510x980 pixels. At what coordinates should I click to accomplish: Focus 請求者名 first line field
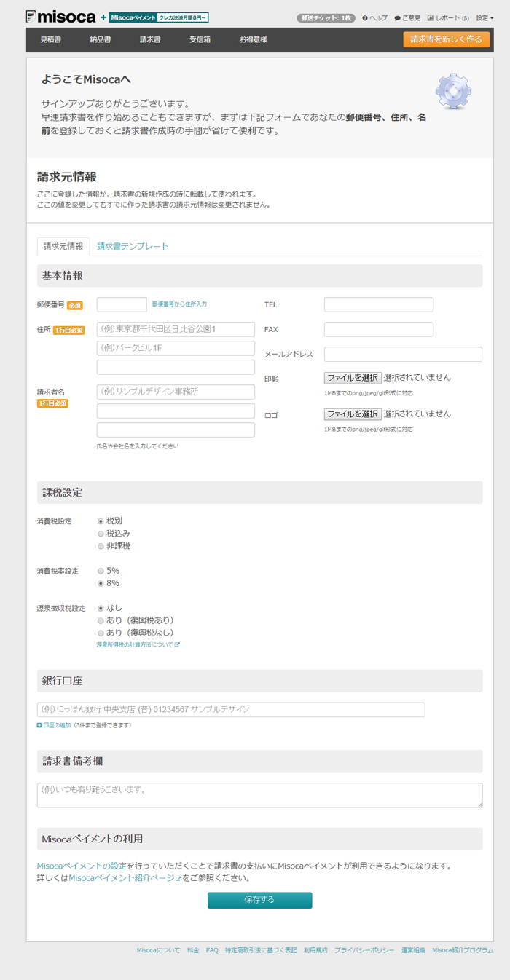(176, 392)
